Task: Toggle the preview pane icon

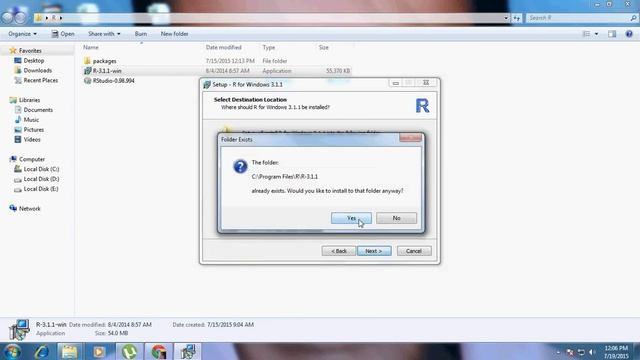Action: [x=612, y=34]
